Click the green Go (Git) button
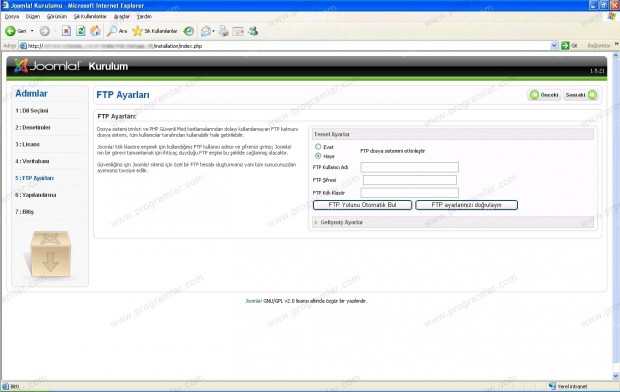 (569, 46)
